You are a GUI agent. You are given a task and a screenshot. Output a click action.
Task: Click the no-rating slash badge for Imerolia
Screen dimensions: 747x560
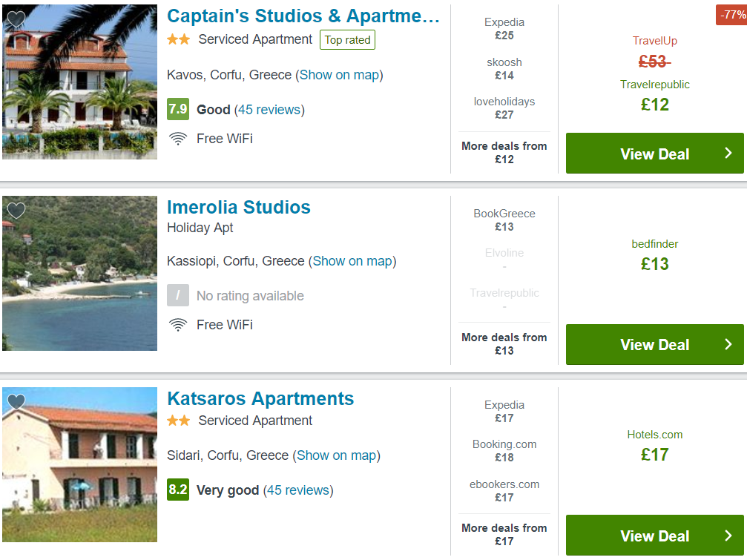point(178,295)
